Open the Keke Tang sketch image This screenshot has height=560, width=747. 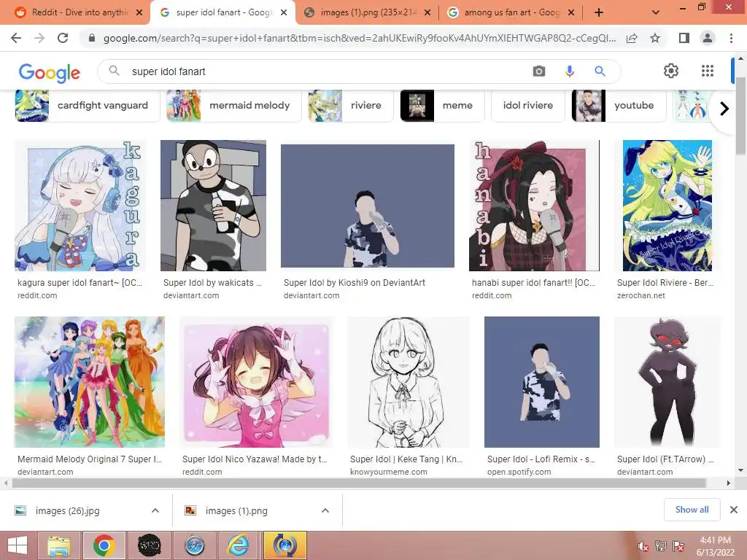[409, 382]
